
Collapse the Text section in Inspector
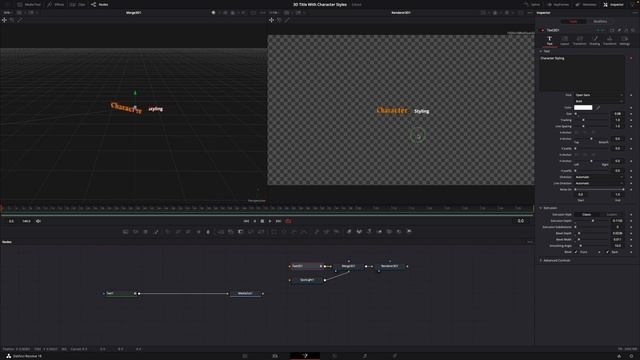[x=541, y=51]
